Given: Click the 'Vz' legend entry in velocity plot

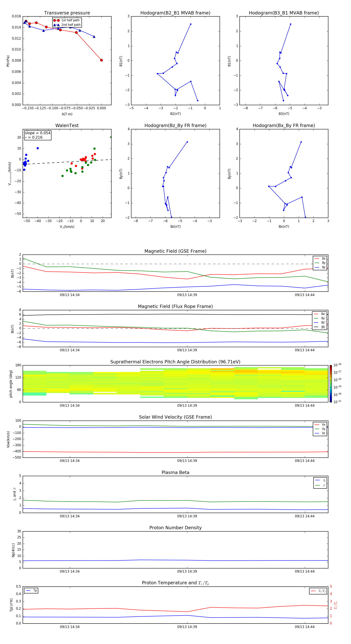Looking at the screenshot, I should (x=320, y=433).
